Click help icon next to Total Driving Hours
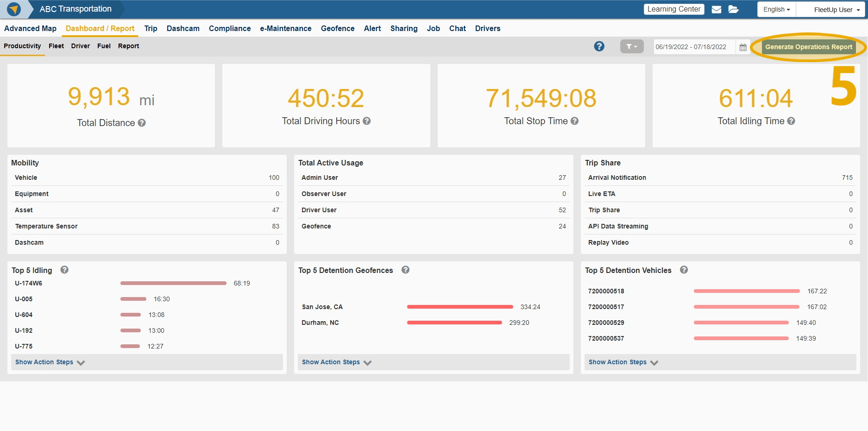This screenshot has width=868, height=431. click(367, 121)
